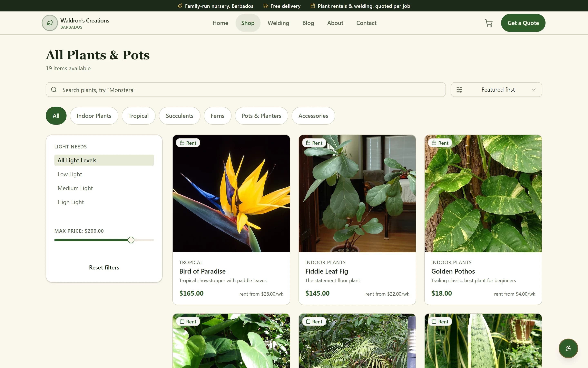Click the search magnifier icon
588x368 pixels.
54,90
